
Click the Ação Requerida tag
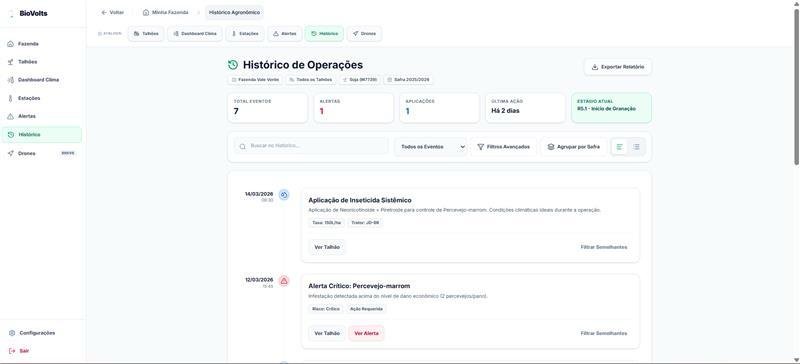click(366, 309)
